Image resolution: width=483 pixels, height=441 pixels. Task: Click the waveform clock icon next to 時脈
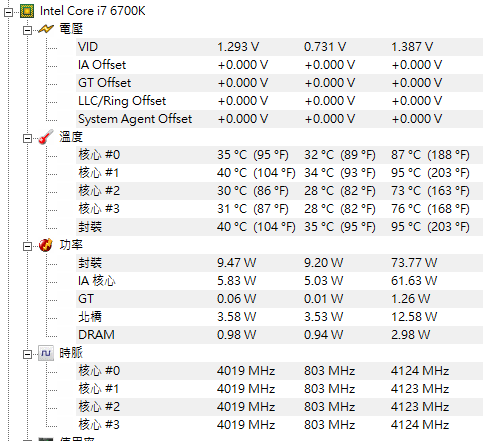pyautogui.click(x=46, y=353)
